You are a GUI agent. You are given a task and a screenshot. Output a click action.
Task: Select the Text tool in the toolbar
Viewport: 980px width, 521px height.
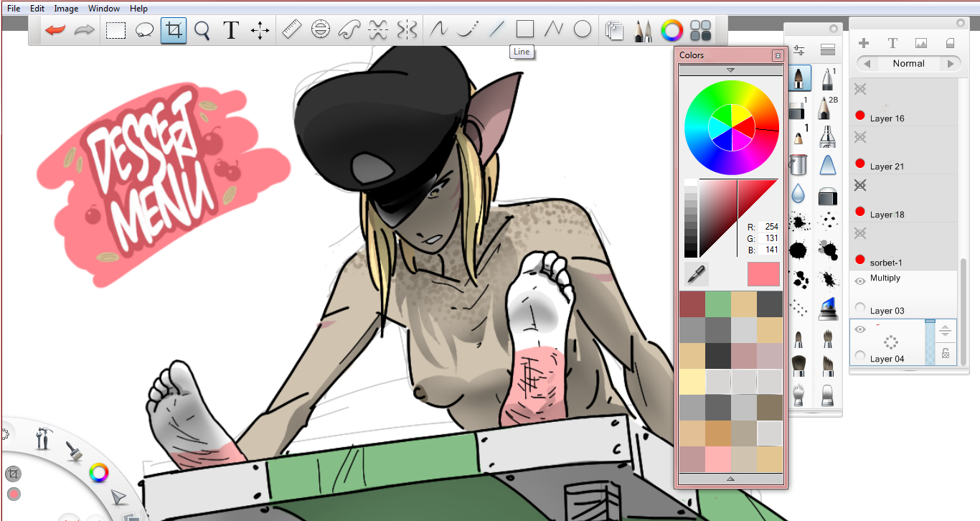pyautogui.click(x=231, y=30)
